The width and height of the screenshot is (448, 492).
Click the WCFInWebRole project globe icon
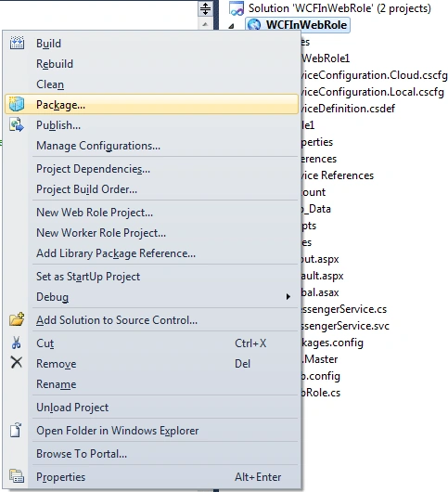[254, 25]
